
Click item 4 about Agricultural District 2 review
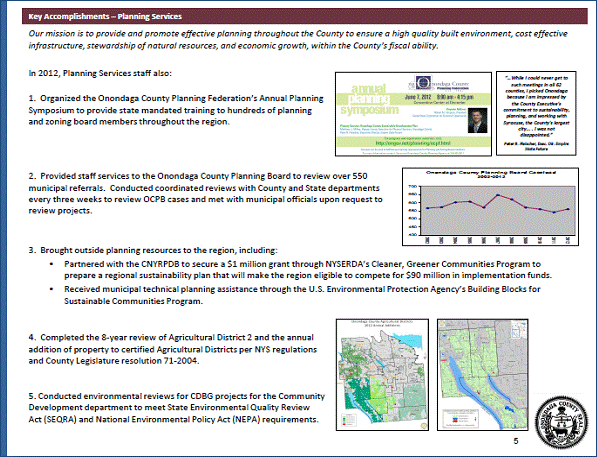pos(173,349)
